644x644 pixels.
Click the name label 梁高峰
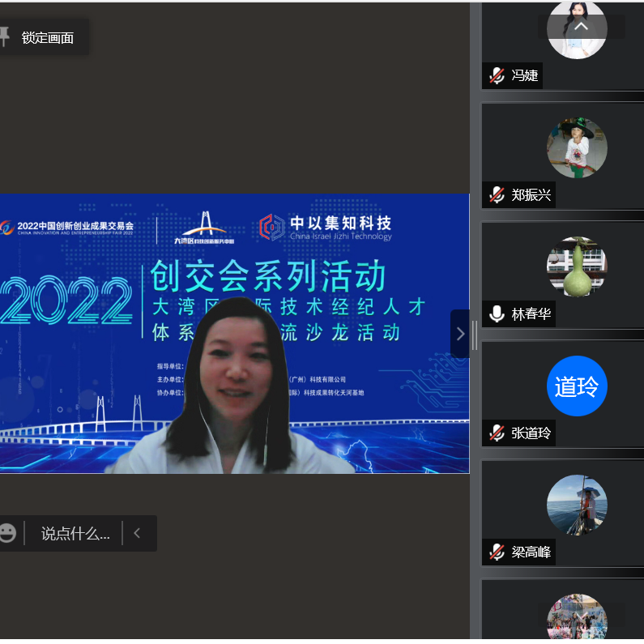[531, 552]
